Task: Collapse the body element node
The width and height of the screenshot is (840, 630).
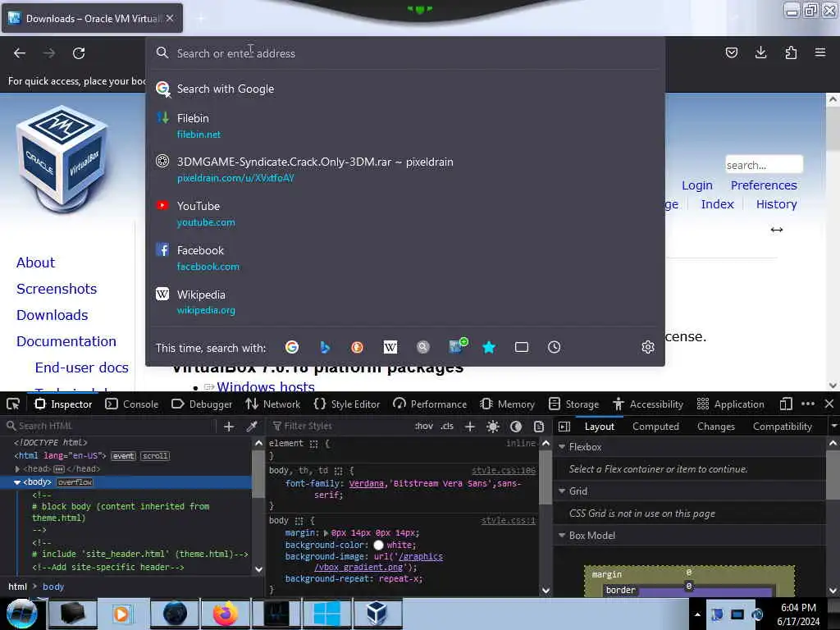Action: [17, 482]
